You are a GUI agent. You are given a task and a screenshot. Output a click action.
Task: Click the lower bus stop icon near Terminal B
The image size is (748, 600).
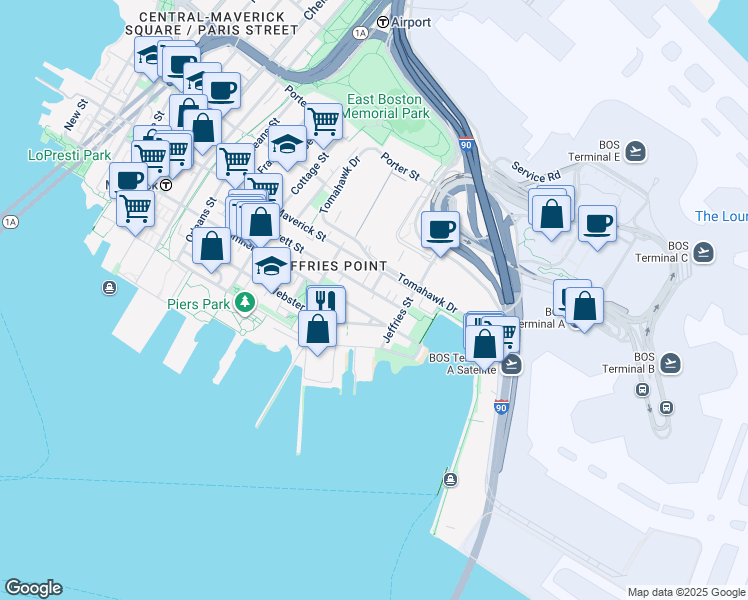pos(666,407)
